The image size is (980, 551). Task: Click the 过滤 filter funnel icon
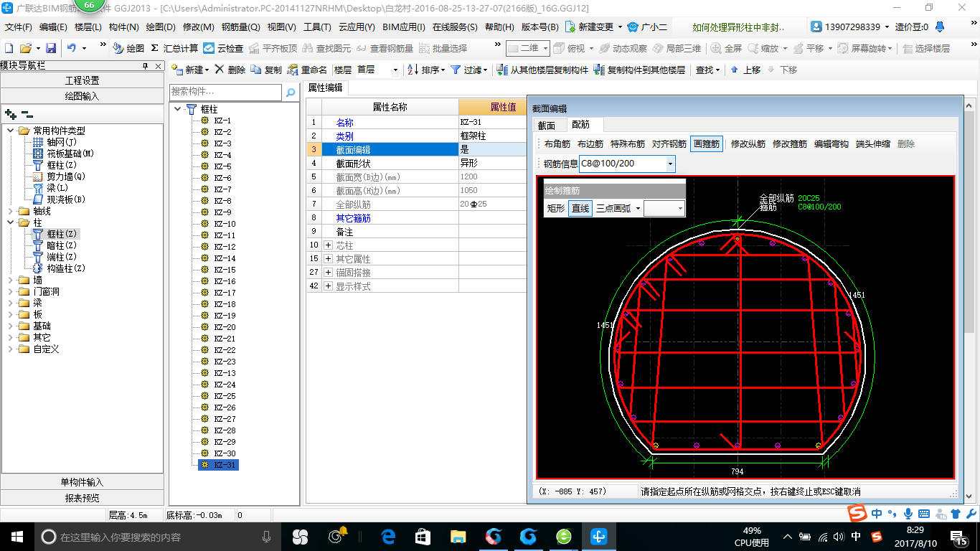coord(455,70)
